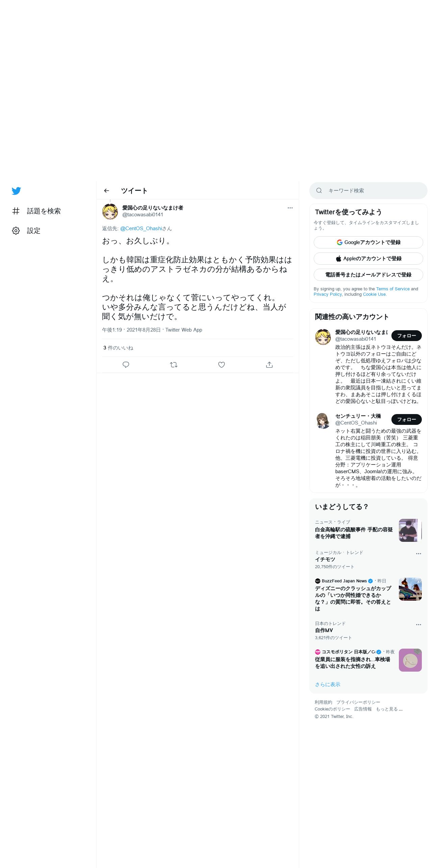The height and width of the screenshot is (868, 434).
Task: Go back using the left arrow icon
Action: 106,191
